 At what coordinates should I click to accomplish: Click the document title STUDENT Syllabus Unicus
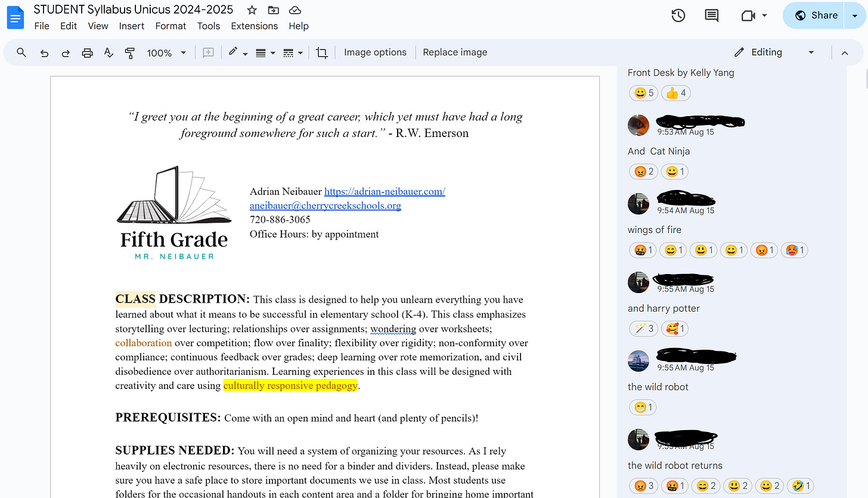coord(134,10)
